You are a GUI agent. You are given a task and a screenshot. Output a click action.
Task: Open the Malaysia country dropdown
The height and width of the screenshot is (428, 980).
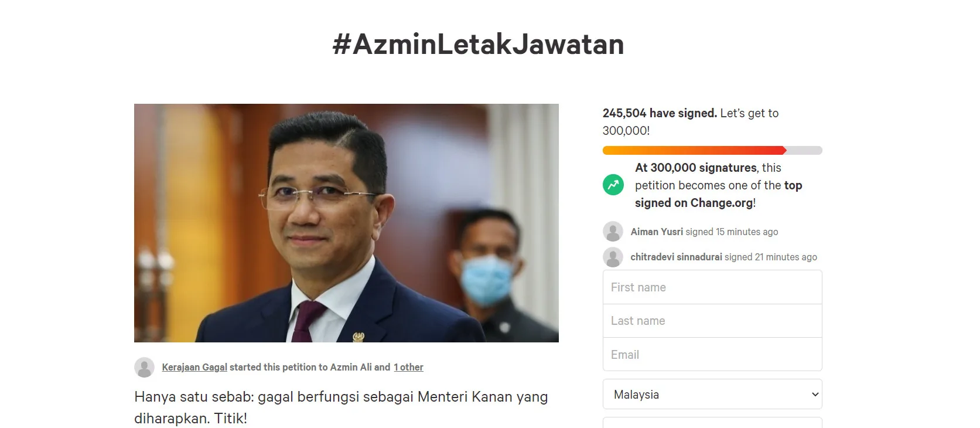coord(712,394)
